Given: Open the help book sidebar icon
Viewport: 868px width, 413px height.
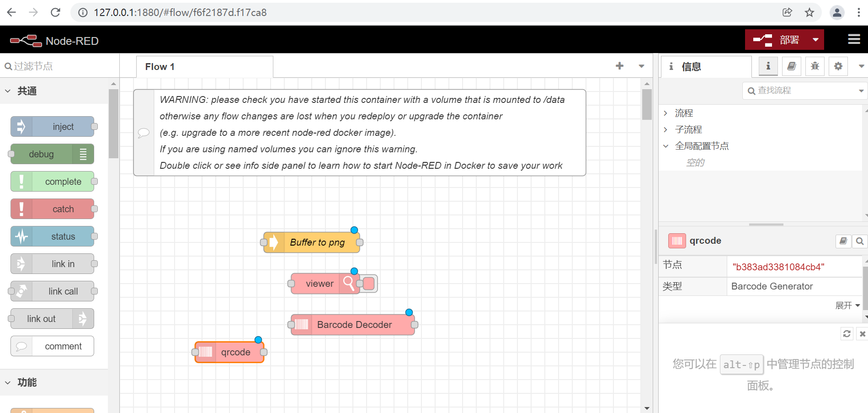Looking at the screenshot, I should coord(792,66).
